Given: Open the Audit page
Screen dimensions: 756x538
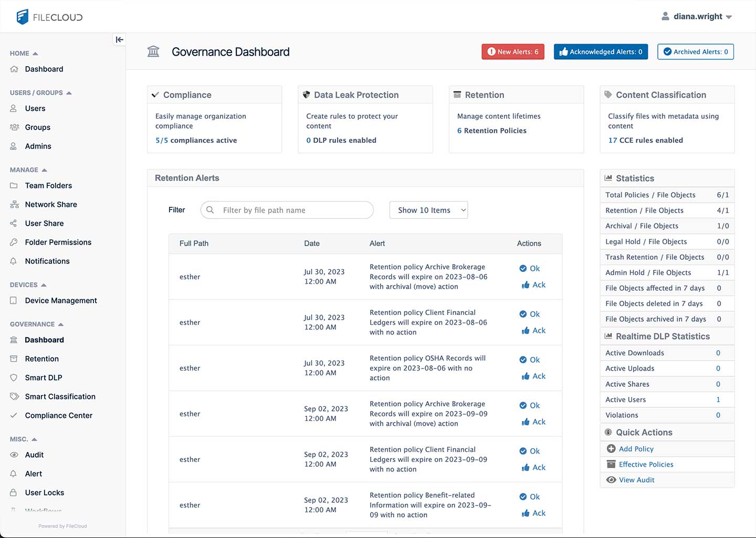Looking at the screenshot, I should click(34, 455).
